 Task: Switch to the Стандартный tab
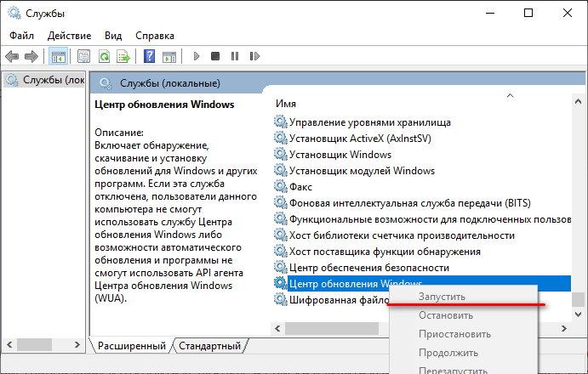point(209,346)
